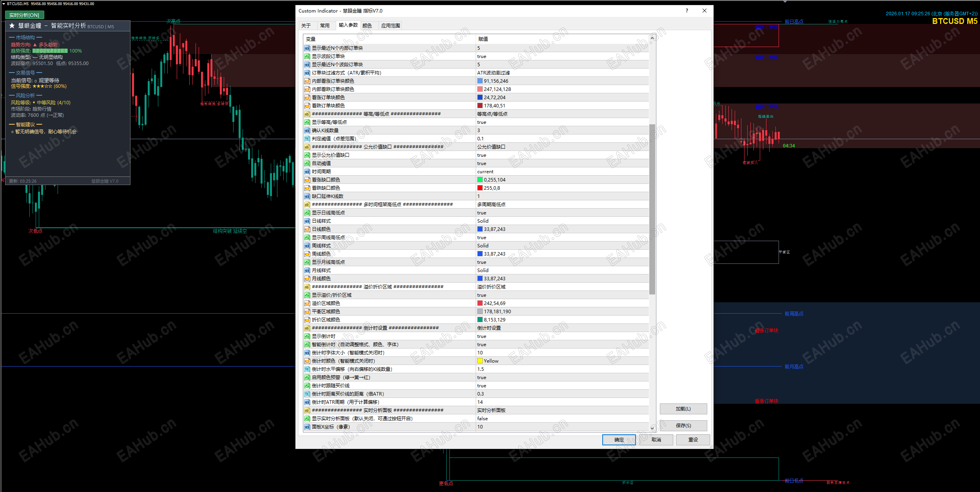
Task: Click the integer icon beside 显示最近N个内部订单块
Action: (307, 48)
